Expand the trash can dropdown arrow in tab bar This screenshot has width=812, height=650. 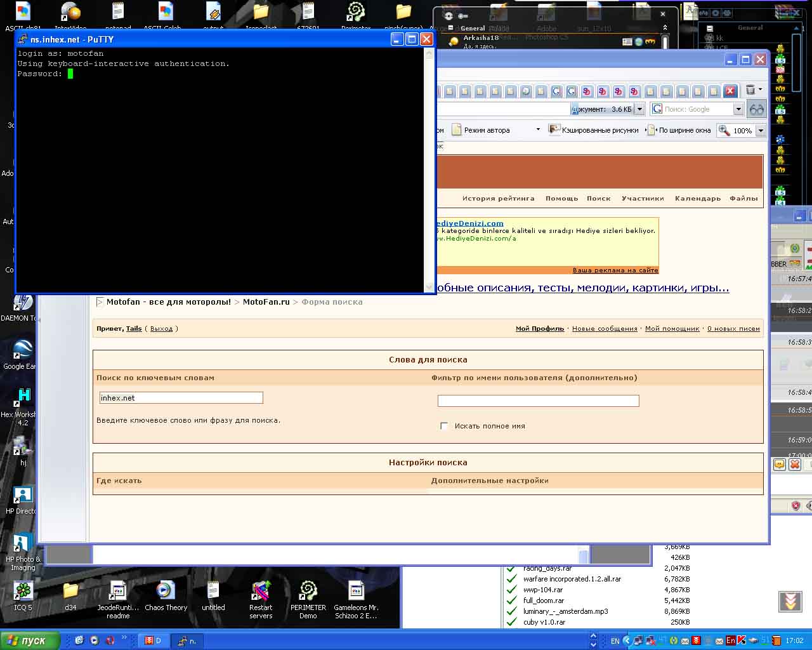click(x=760, y=90)
